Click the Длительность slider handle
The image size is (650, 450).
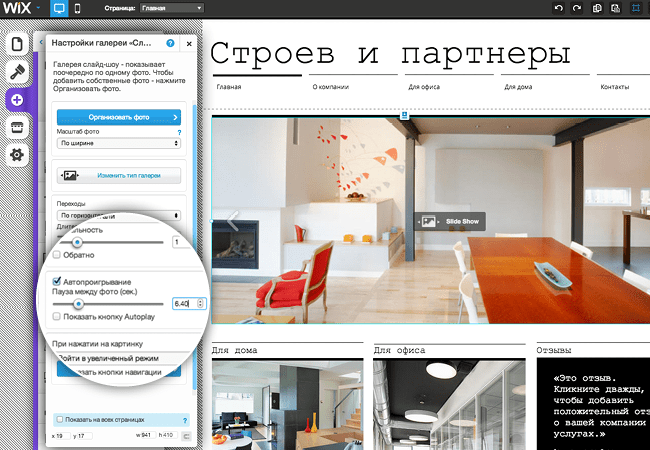(77, 242)
